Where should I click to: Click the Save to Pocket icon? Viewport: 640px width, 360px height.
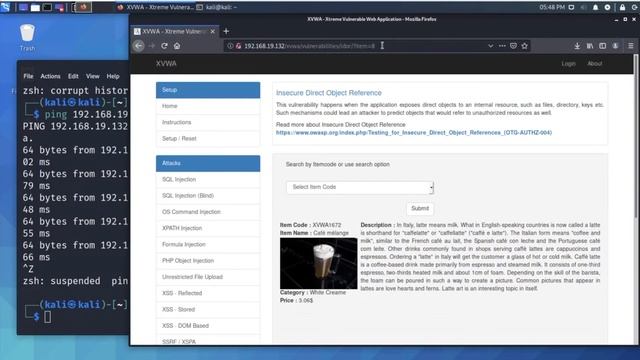pyautogui.click(x=513, y=46)
